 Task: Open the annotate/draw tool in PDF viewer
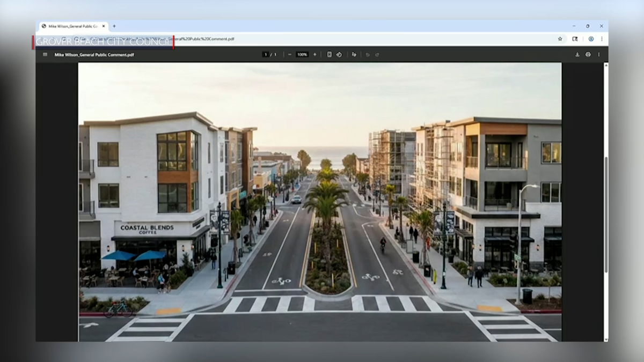pyautogui.click(x=354, y=54)
